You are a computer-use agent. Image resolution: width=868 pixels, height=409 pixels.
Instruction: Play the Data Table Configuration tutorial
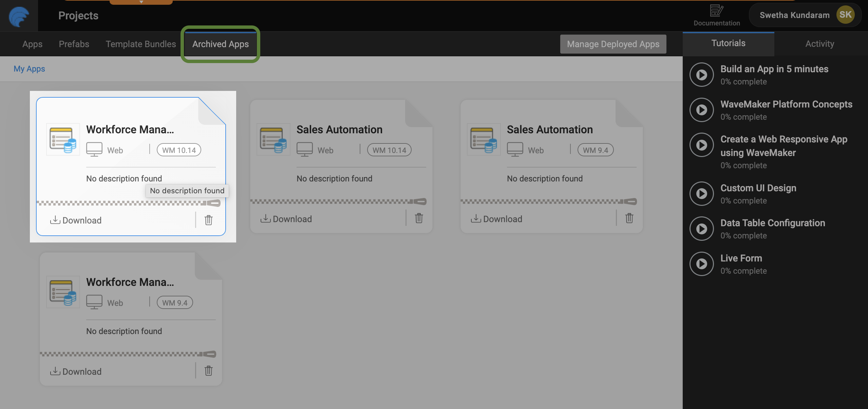pyautogui.click(x=701, y=229)
